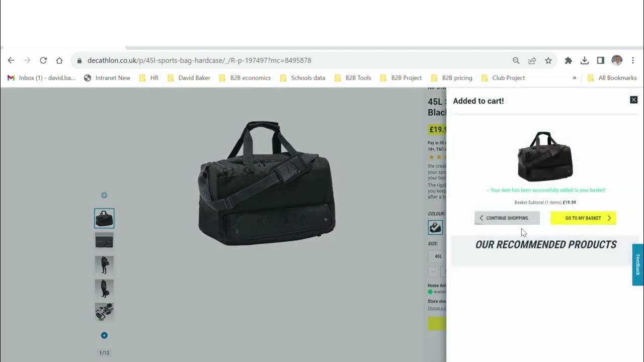Click the 'Added to cart!' heading text
This screenshot has height=362, width=644.
pyautogui.click(x=478, y=101)
